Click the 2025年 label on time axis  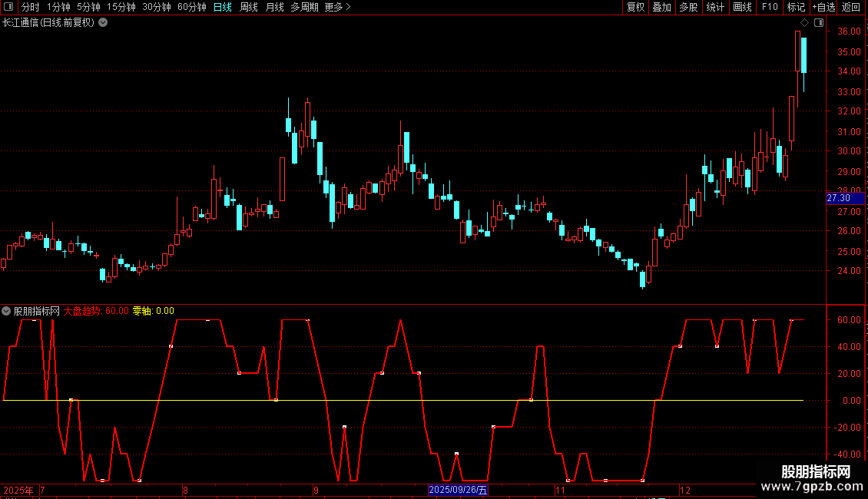[x=18, y=490]
